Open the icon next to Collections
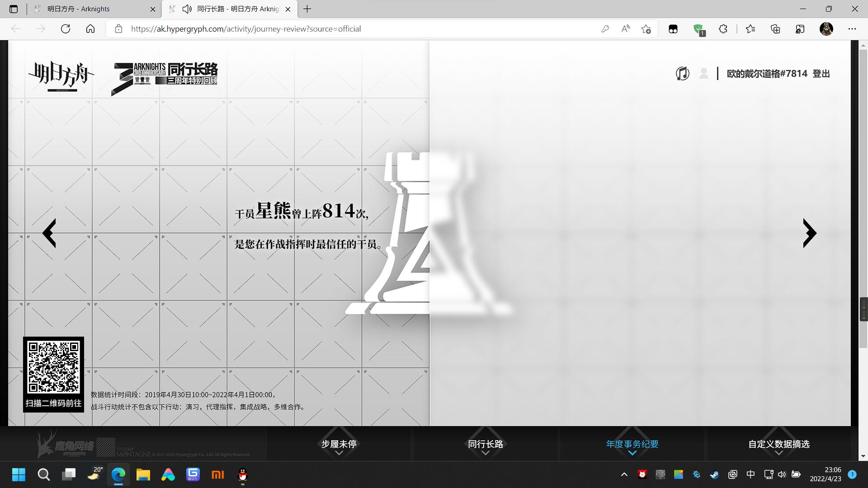 pos(800,29)
